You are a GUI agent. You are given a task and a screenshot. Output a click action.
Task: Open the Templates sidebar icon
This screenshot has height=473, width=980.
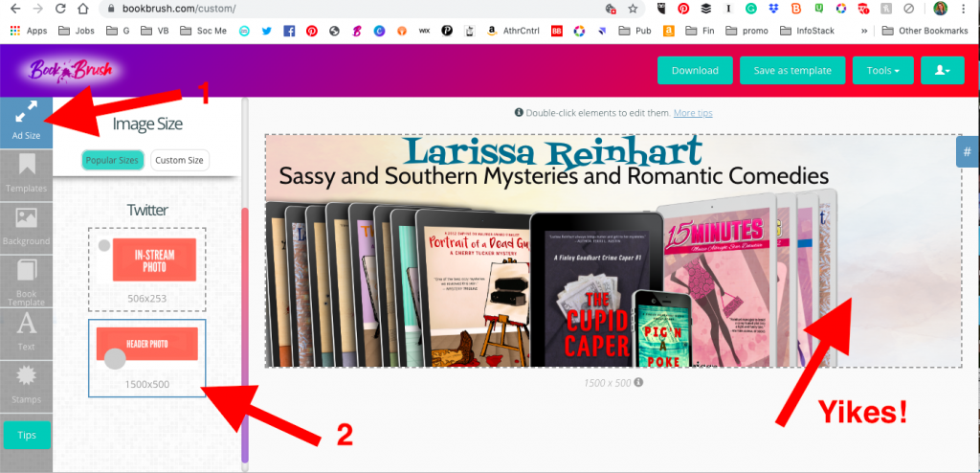pyautogui.click(x=26, y=173)
